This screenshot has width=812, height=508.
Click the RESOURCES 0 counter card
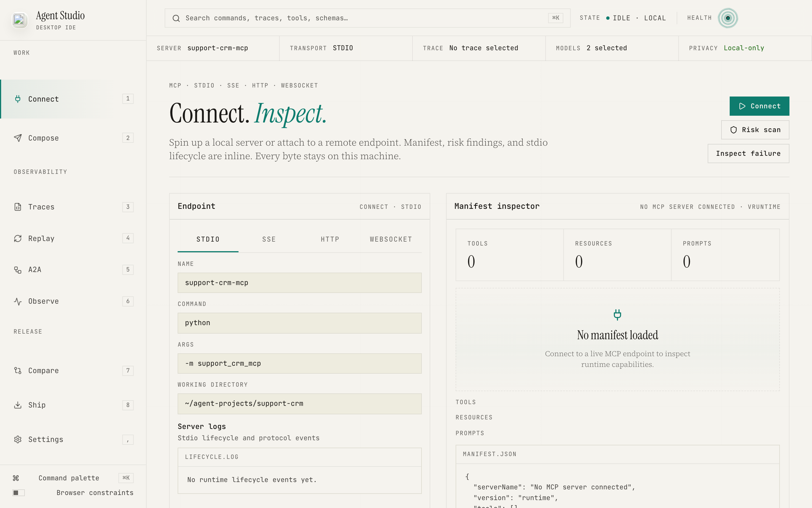pyautogui.click(x=617, y=255)
